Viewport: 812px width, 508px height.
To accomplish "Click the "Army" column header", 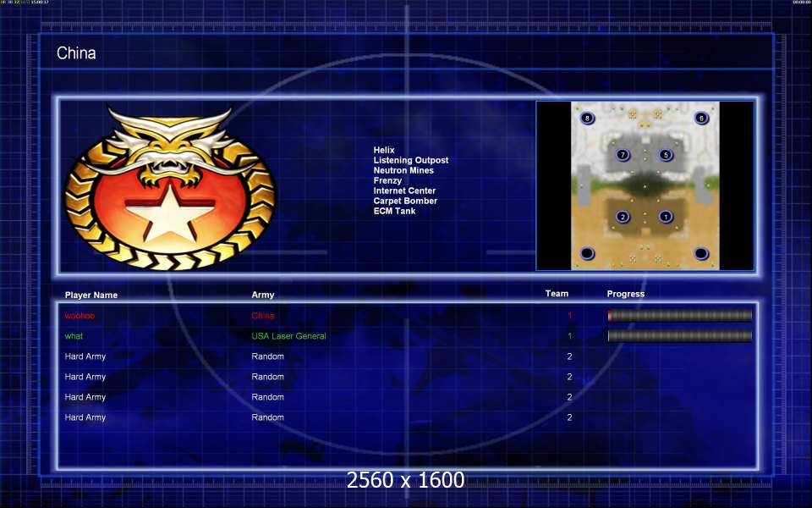I will coord(263,295).
